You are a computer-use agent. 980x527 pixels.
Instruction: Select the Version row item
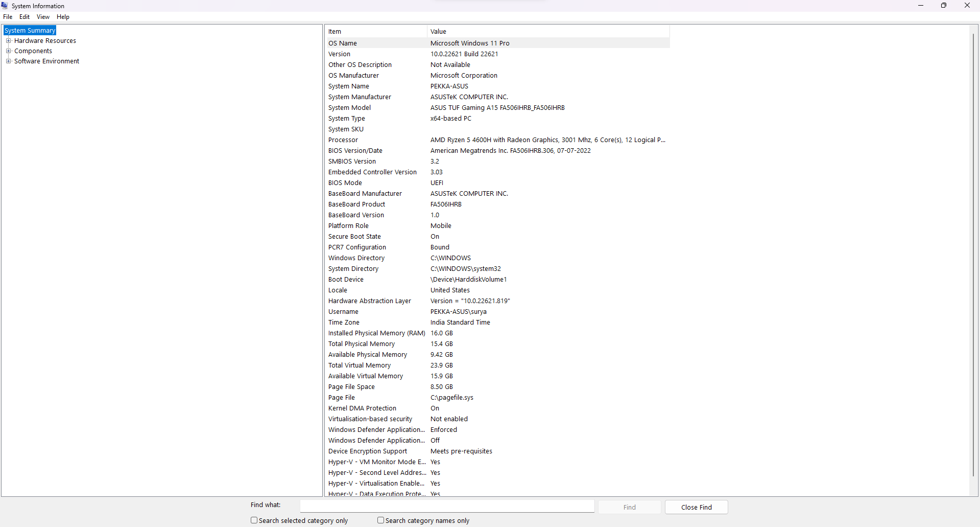498,54
